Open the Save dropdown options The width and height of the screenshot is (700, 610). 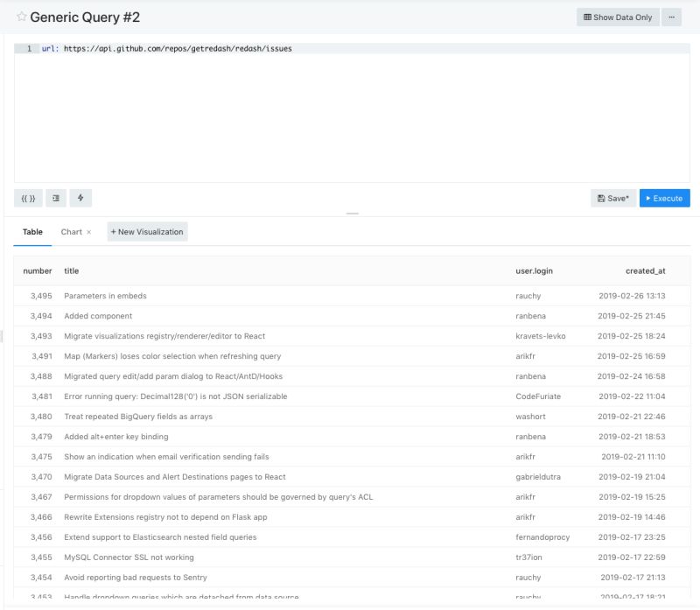click(626, 198)
